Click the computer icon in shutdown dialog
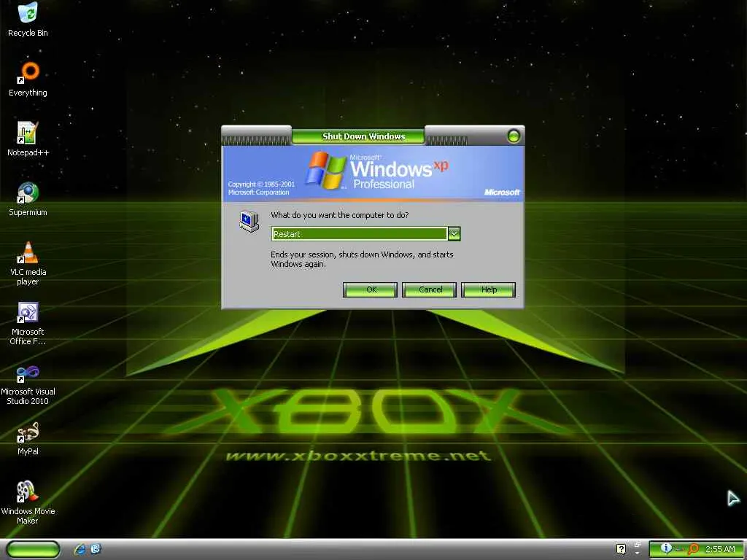 coord(249,222)
